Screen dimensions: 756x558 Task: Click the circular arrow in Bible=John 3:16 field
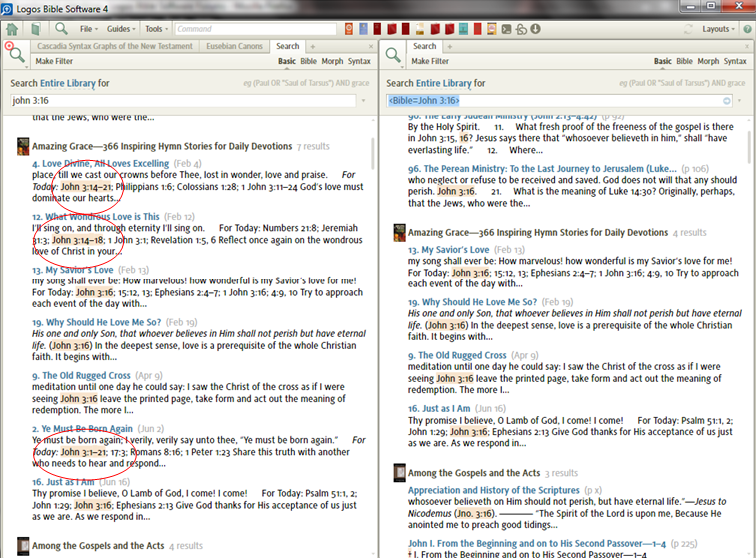(x=727, y=100)
